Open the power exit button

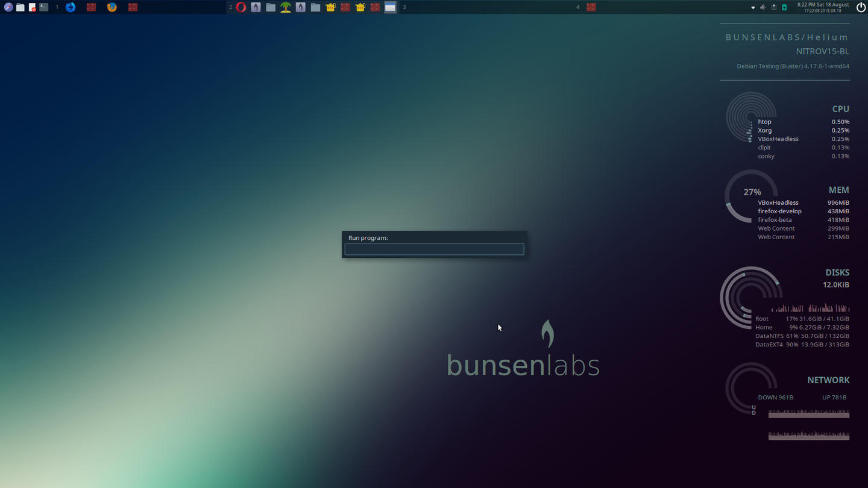pos(861,7)
